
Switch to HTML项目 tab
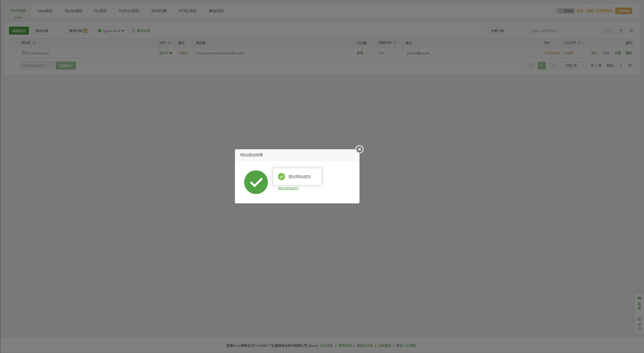(187, 11)
